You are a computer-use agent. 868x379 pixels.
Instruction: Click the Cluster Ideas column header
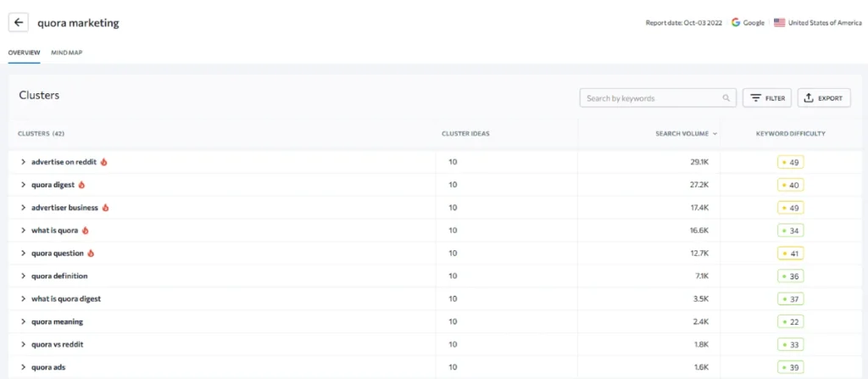tap(465, 133)
